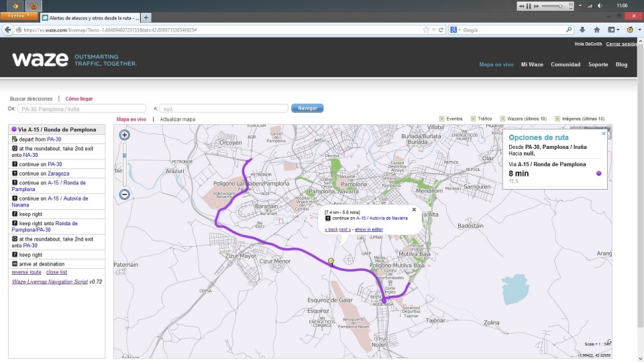Click the yellow route marker pin on map
This screenshot has height=362, width=644.
[331, 261]
